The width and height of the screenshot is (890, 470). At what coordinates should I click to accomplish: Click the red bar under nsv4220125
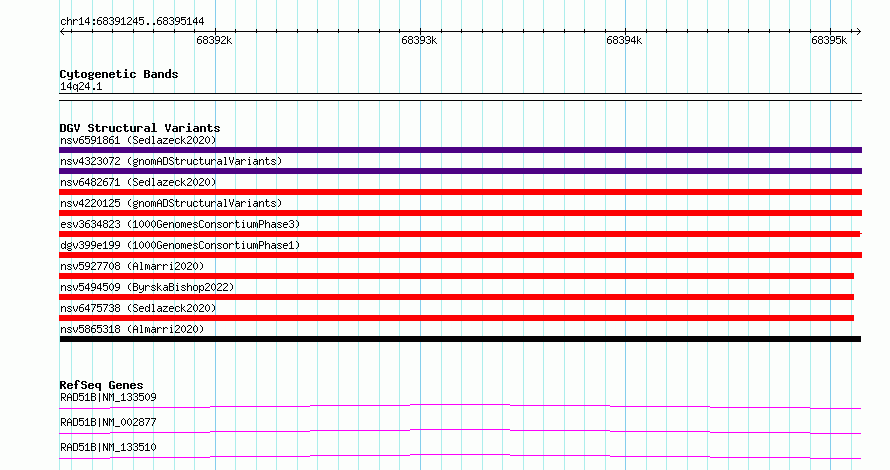pos(460,213)
